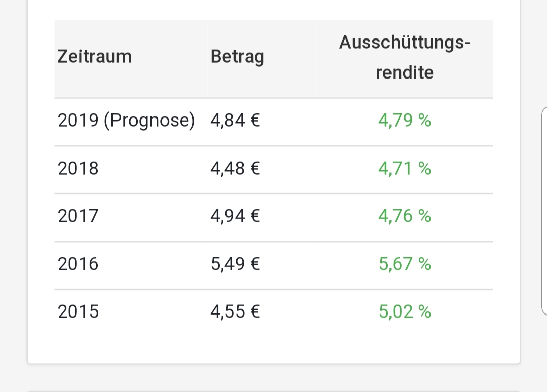Click the Zeitraum column header
Viewport: 547px width, 392px height.
[x=95, y=56]
